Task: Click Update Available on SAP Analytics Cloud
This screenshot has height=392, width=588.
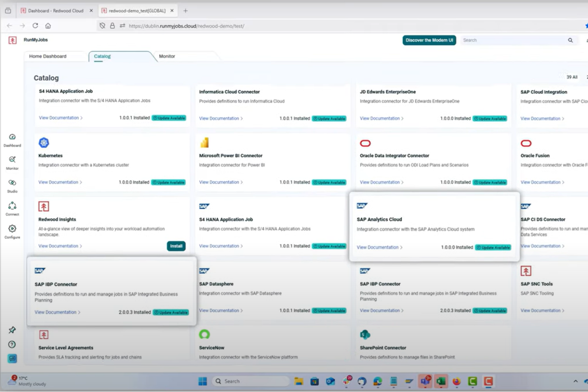Action: [x=493, y=247]
